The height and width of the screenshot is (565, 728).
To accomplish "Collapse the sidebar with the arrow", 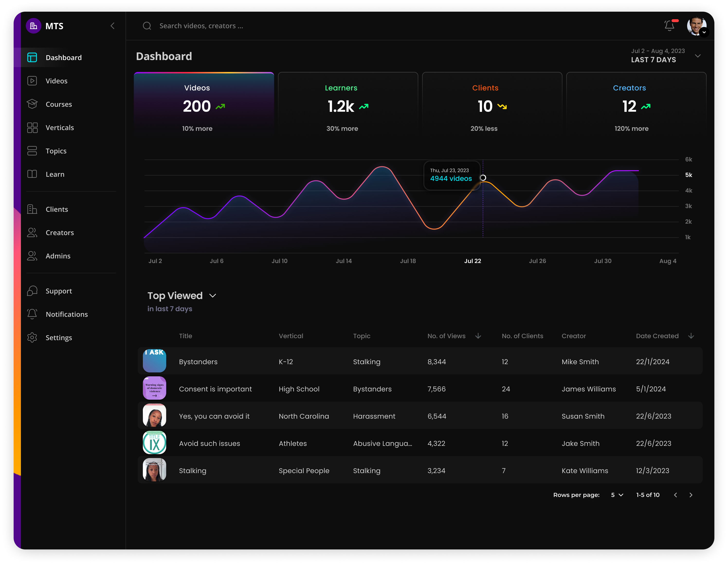I will [x=113, y=26].
